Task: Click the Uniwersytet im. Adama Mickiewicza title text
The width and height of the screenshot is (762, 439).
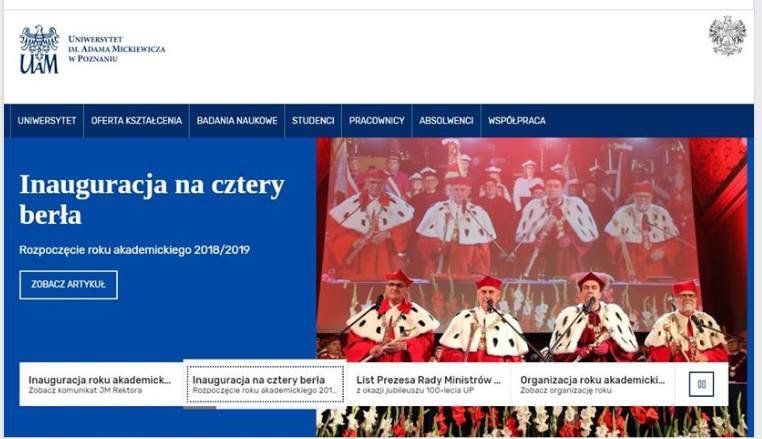Action: (117, 49)
